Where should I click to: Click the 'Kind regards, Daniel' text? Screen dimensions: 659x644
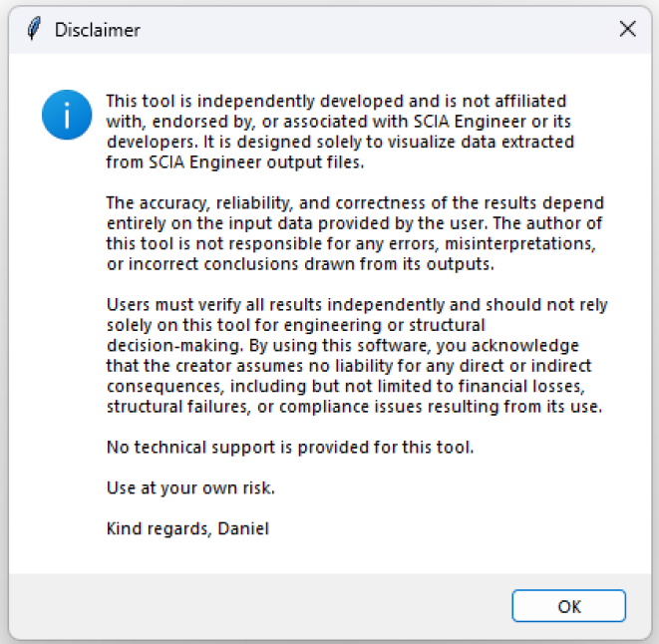187,528
